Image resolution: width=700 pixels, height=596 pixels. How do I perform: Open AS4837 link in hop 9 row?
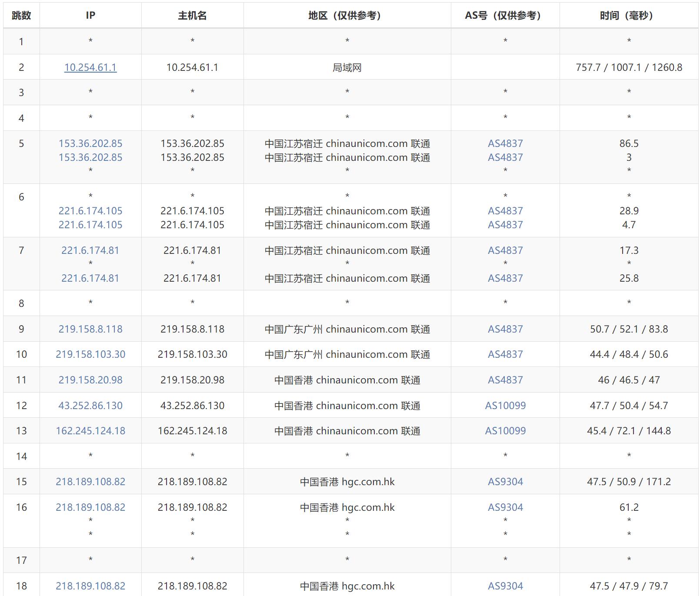pos(505,329)
